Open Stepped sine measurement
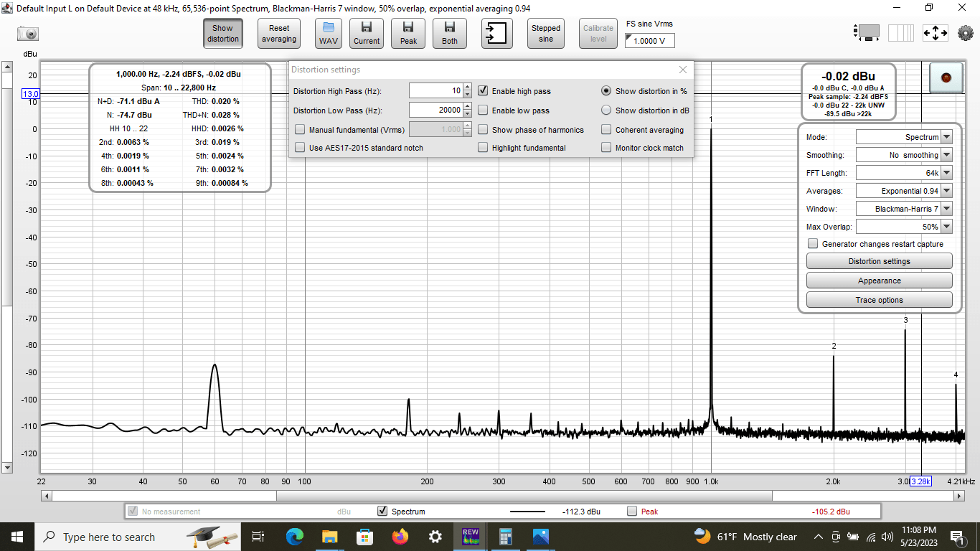The width and height of the screenshot is (980, 551). [546, 33]
